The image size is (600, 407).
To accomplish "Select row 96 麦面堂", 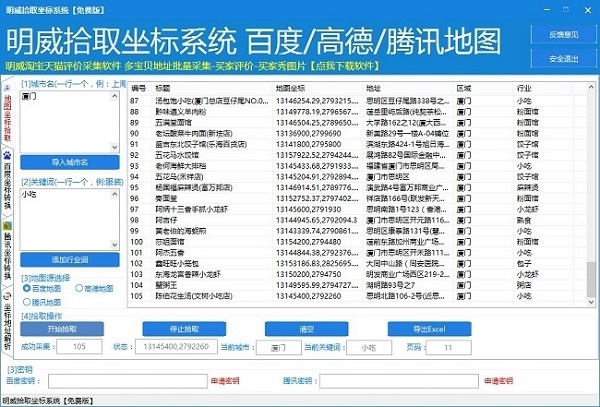I will (x=357, y=199).
